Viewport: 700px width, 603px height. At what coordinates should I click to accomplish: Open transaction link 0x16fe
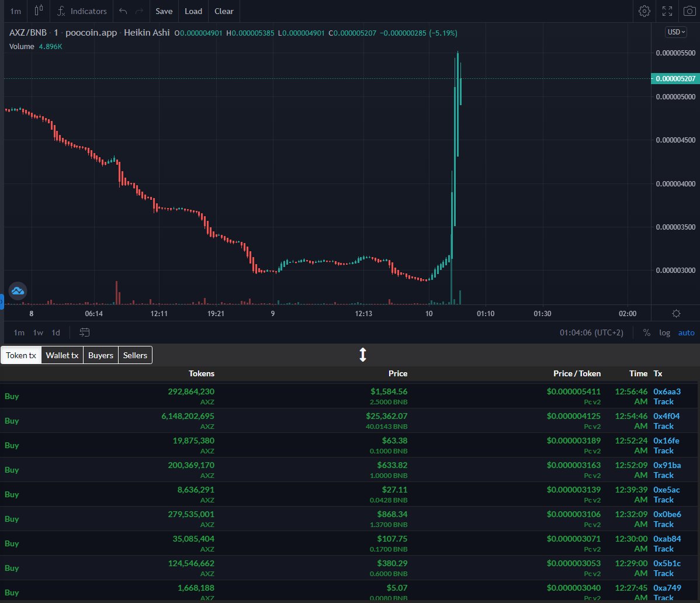tap(666, 441)
